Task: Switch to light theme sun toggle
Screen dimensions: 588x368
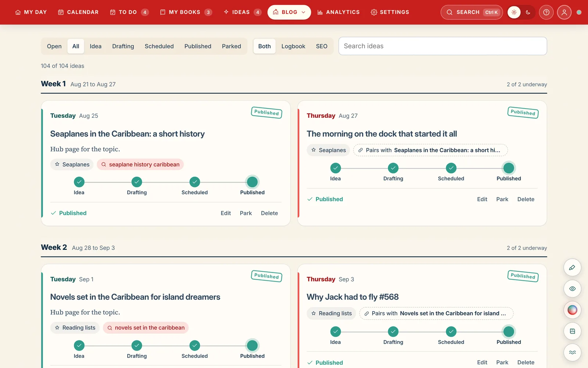Action: pos(514,12)
